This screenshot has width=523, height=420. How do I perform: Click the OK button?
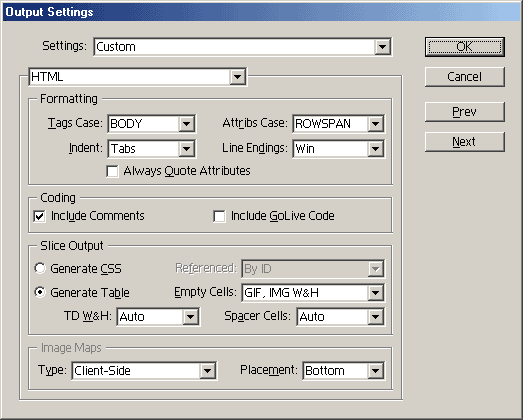[x=465, y=47]
